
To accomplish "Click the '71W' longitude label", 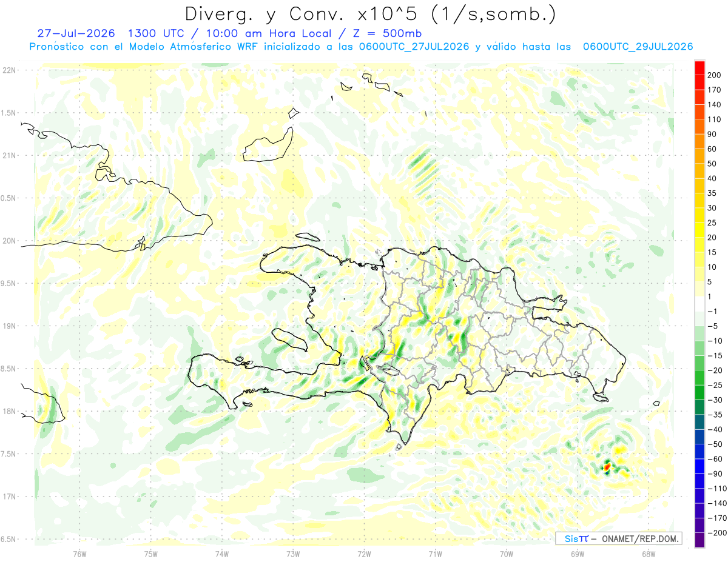I will [435, 554].
